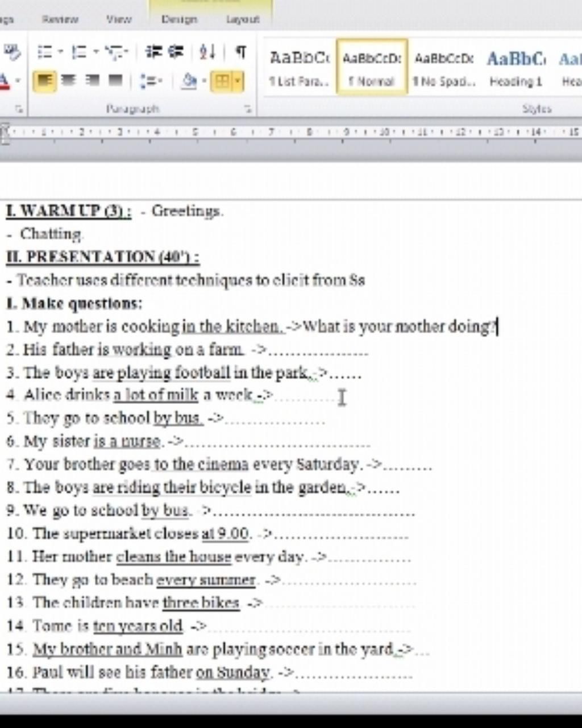The width and height of the screenshot is (582, 728).
Task: Apply the Normal style
Action: 372,67
